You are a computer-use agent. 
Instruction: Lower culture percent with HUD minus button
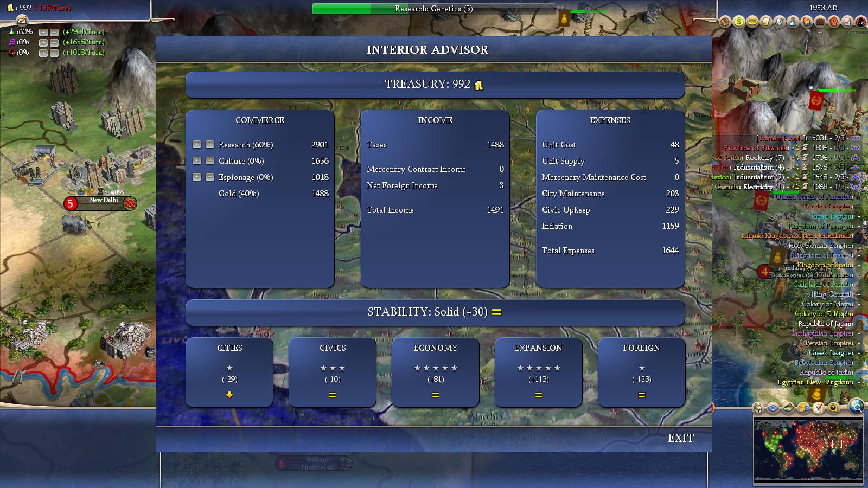(x=54, y=43)
